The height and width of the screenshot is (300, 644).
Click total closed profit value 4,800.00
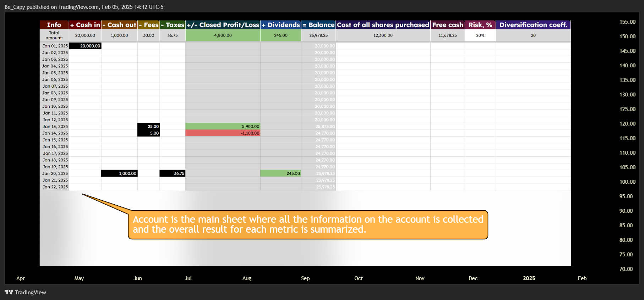coord(223,35)
